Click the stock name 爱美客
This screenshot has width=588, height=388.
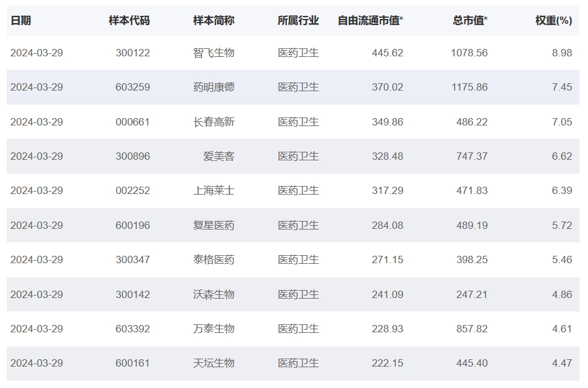(x=219, y=156)
